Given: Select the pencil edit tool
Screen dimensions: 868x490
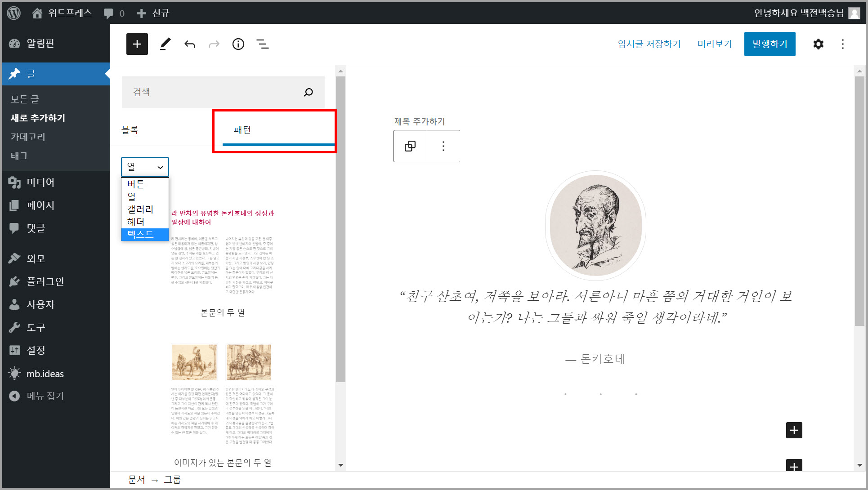Looking at the screenshot, I should [165, 44].
